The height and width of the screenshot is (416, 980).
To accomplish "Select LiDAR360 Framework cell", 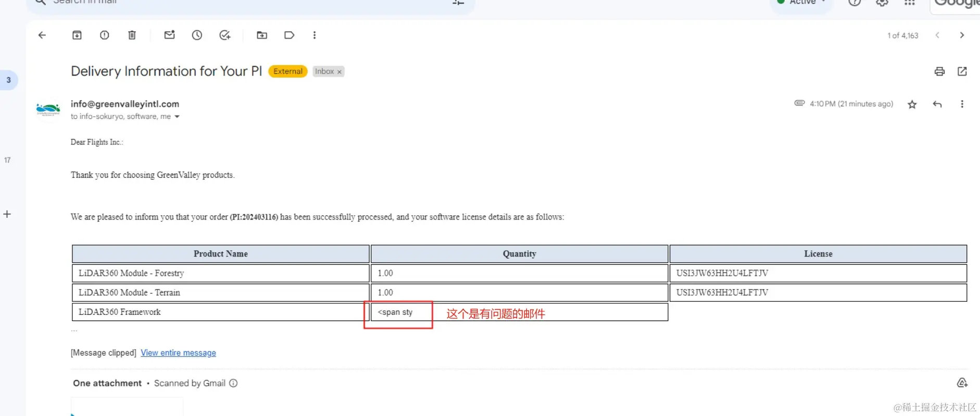I will 221,312.
